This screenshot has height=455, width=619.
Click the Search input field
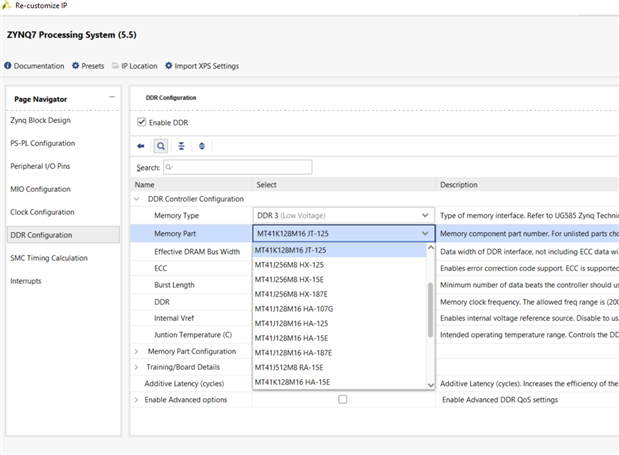coord(237,167)
